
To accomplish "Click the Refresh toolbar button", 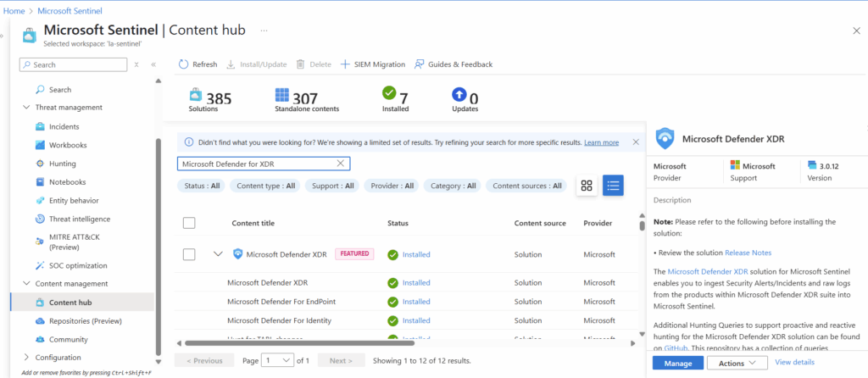I will [198, 64].
